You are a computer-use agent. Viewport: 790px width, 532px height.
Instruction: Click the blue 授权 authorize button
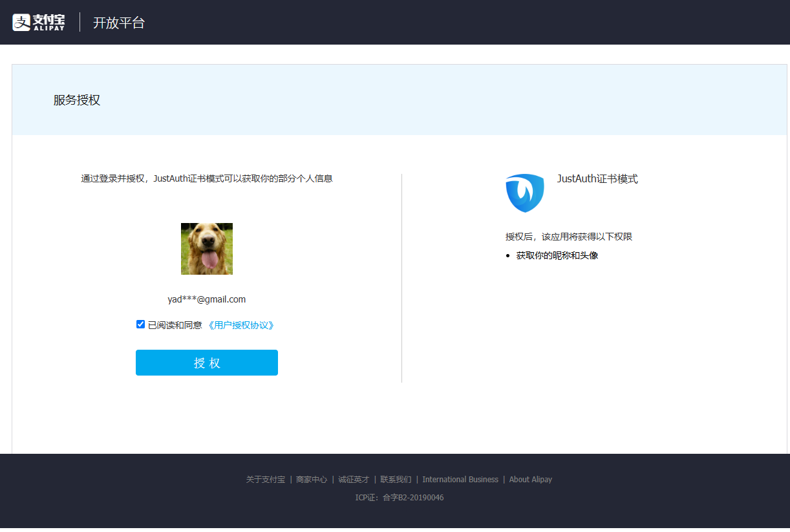click(207, 363)
